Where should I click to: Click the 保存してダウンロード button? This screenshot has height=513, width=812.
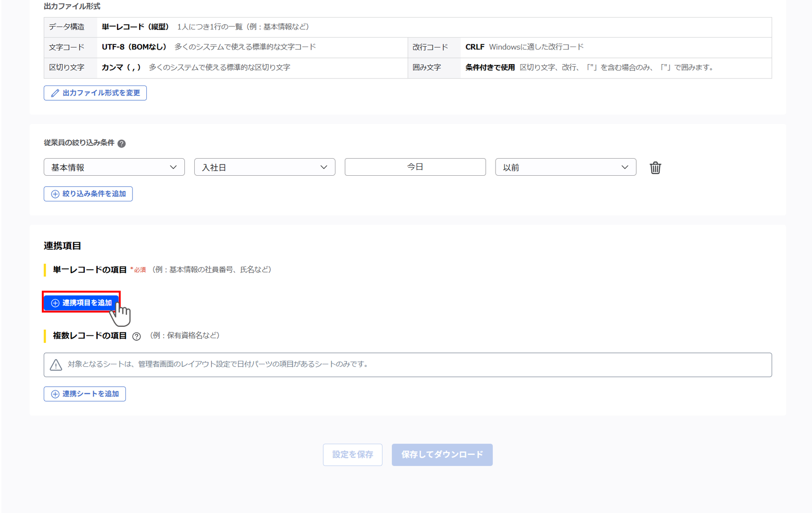tap(442, 455)
